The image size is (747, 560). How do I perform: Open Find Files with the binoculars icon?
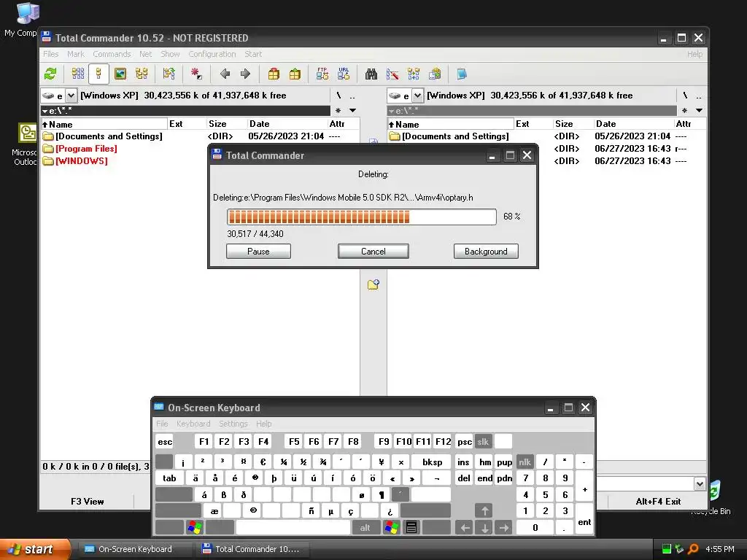pyautogui.click(x=371, y=74)
